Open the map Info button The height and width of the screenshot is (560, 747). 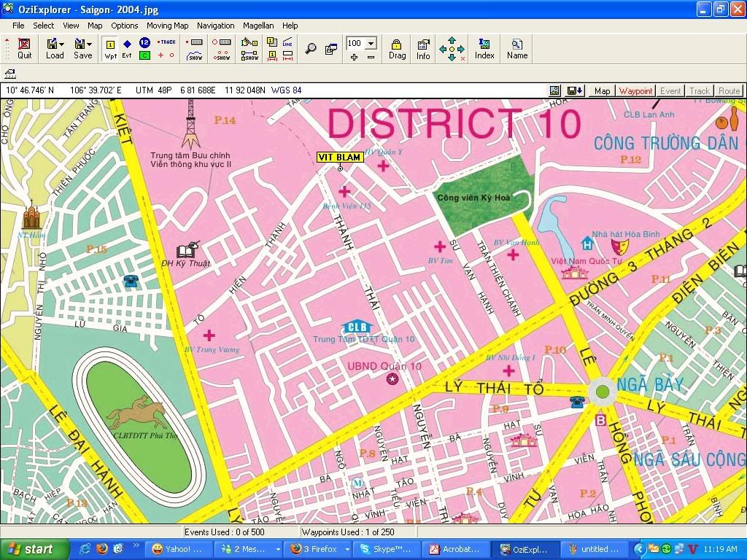coord(423,49)
